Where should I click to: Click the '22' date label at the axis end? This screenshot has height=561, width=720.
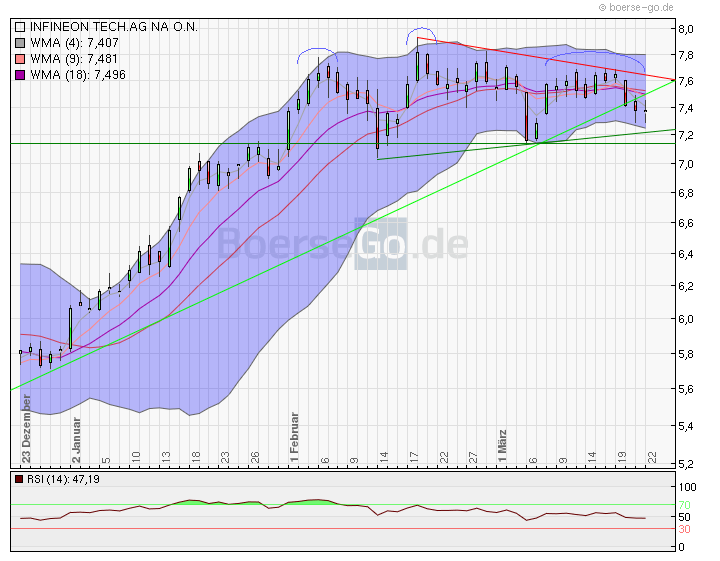point(652,457)
